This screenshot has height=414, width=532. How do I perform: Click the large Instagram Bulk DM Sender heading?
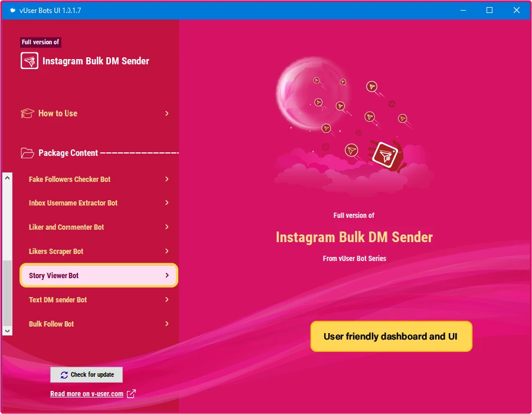tap(354, 237)
